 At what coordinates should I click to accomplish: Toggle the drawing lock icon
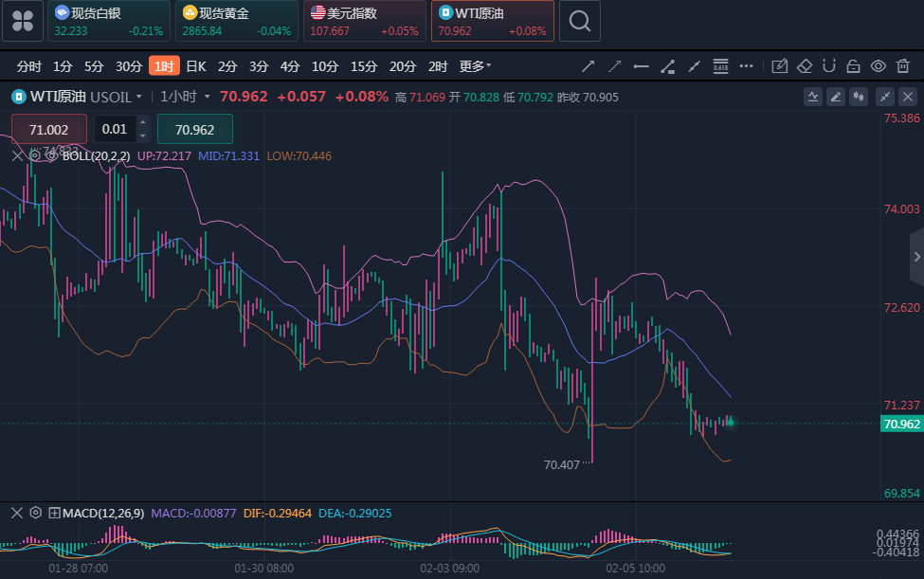[853, 66]
